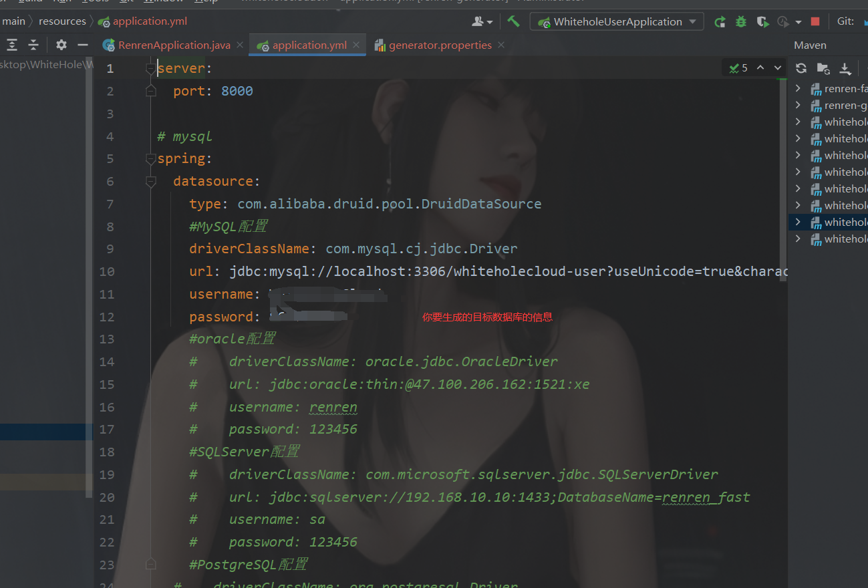
Task: Select the renren-g row in Maven
Action: click(x=828, y=105)
